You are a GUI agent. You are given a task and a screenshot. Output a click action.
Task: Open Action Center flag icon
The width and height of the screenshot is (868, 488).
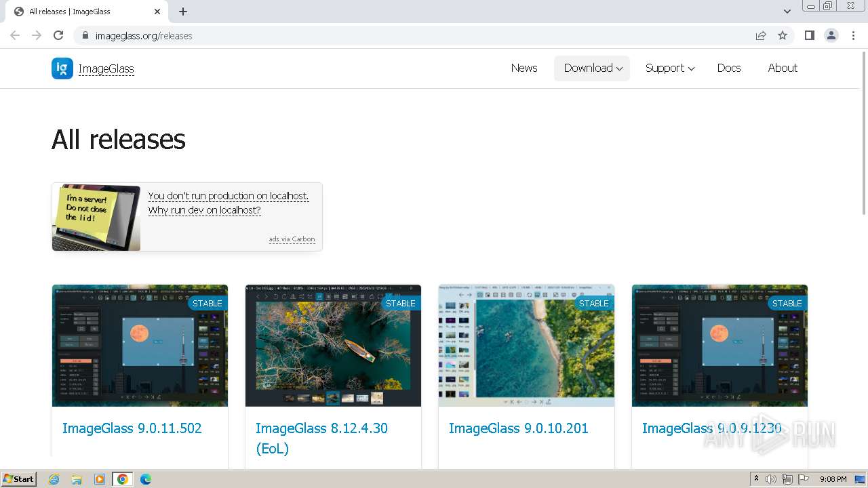tap(804, 479)
